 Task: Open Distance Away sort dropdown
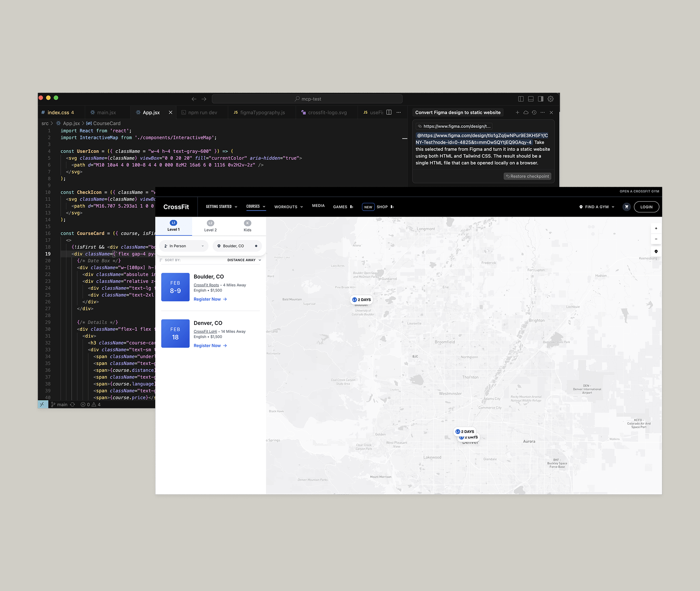tap(244, 260)
